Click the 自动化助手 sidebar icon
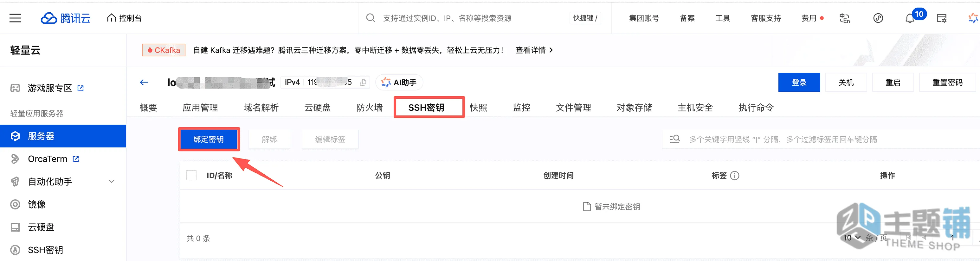The height and width of the screenshot is (261, 980). coord(15,182)
